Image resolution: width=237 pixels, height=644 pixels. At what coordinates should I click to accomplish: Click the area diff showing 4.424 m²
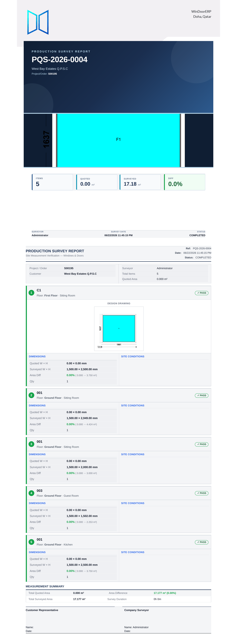tap(82, 424)
